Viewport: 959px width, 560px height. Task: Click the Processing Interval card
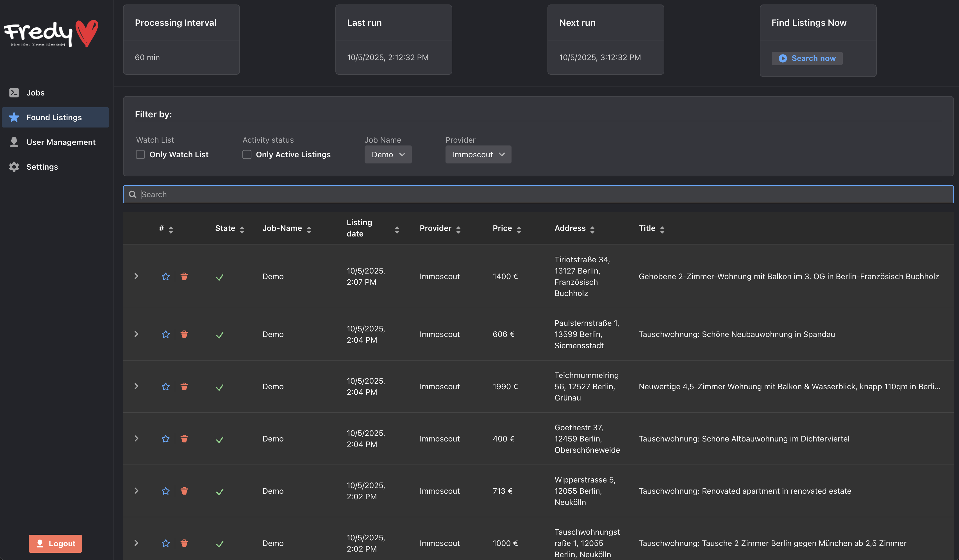coord(181,40)
